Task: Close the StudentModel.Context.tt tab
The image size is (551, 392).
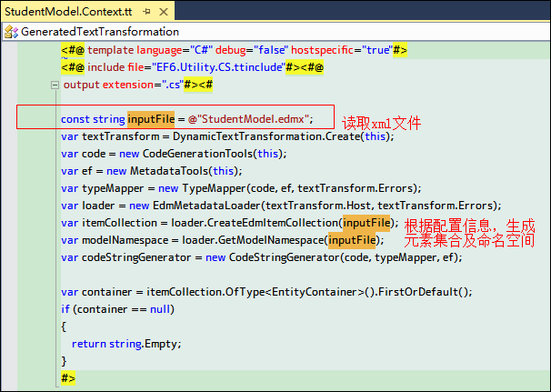Action: coord(164,12)
